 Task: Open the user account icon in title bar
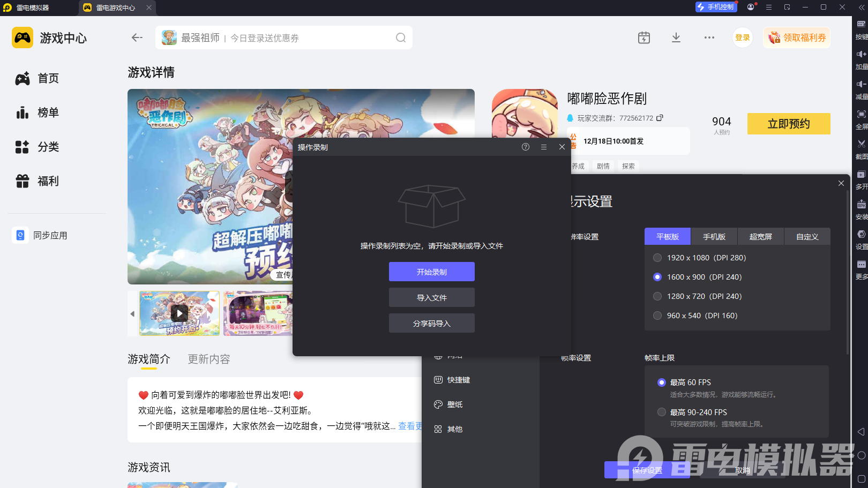[751, 7]
